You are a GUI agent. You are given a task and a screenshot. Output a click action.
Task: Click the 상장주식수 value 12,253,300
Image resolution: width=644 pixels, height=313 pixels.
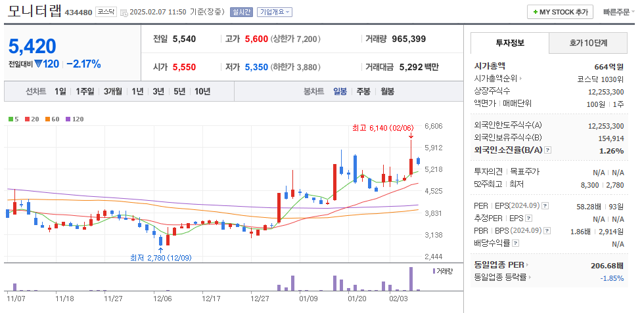606,91
